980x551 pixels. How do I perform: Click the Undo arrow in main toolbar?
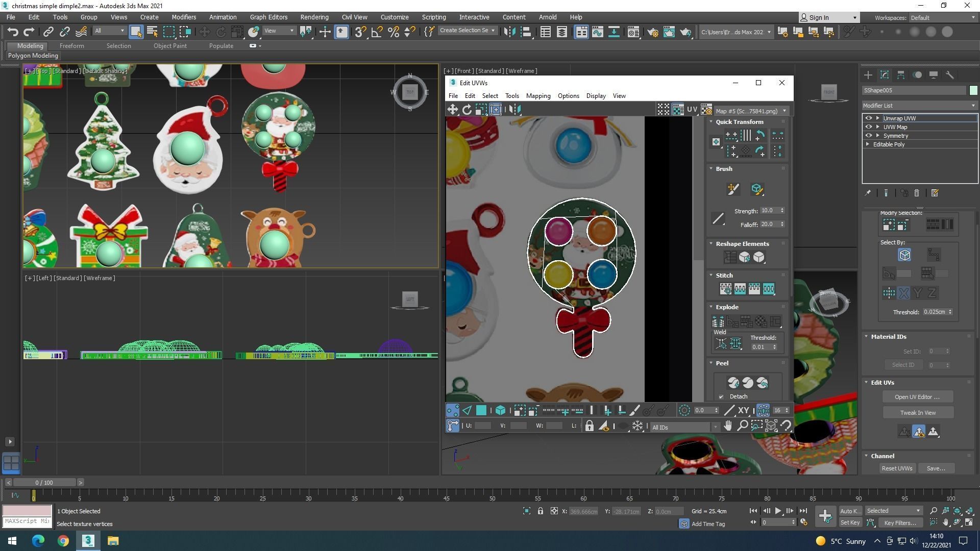point(12,32)
